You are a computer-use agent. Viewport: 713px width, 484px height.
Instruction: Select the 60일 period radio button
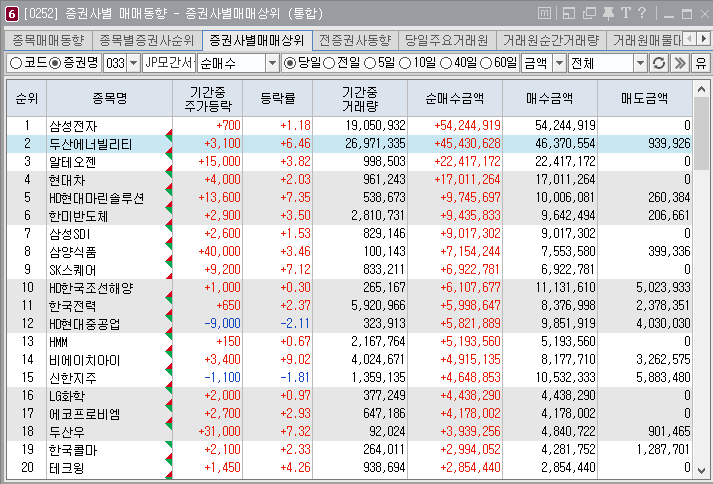click(486, 63)
